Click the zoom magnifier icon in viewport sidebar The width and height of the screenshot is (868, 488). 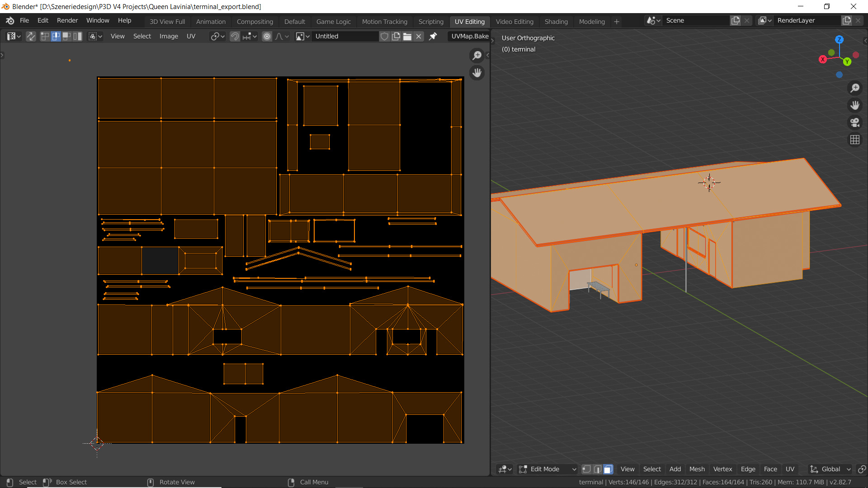pyautogui.click(x=855, y=88)
